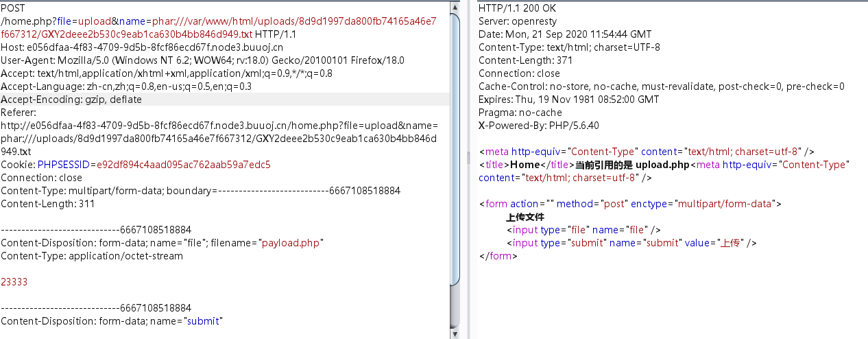Screen dimensions: 868x339
Task: Click the Server: openresty header
Action: pyautogui.click(x=518, y=21)
